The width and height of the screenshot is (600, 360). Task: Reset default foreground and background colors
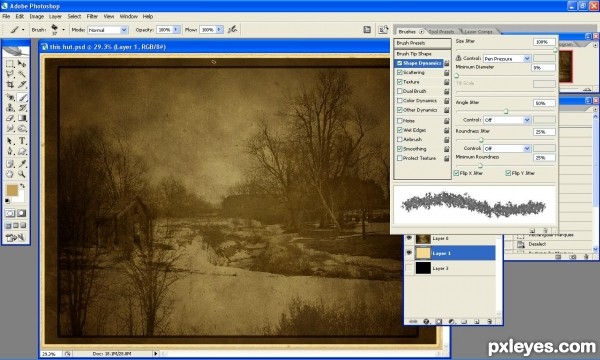(x=7, y=200)
